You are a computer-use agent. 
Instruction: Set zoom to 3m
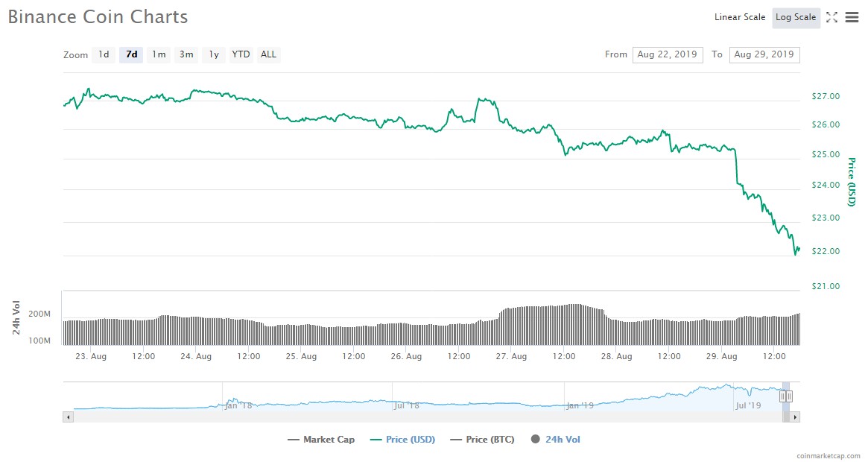186,54
